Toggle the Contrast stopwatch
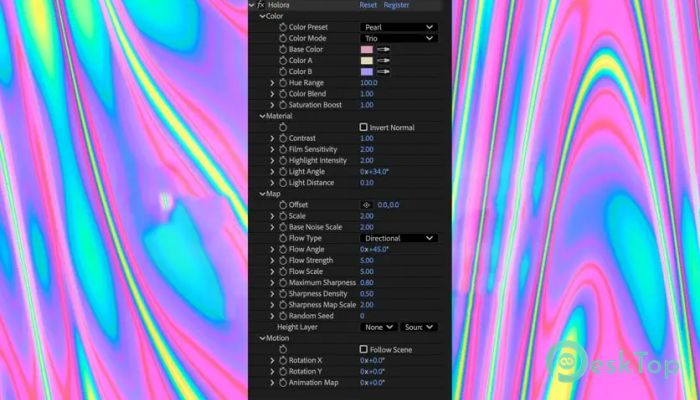The height and width of the screenshot is (400, 700). 283,138
